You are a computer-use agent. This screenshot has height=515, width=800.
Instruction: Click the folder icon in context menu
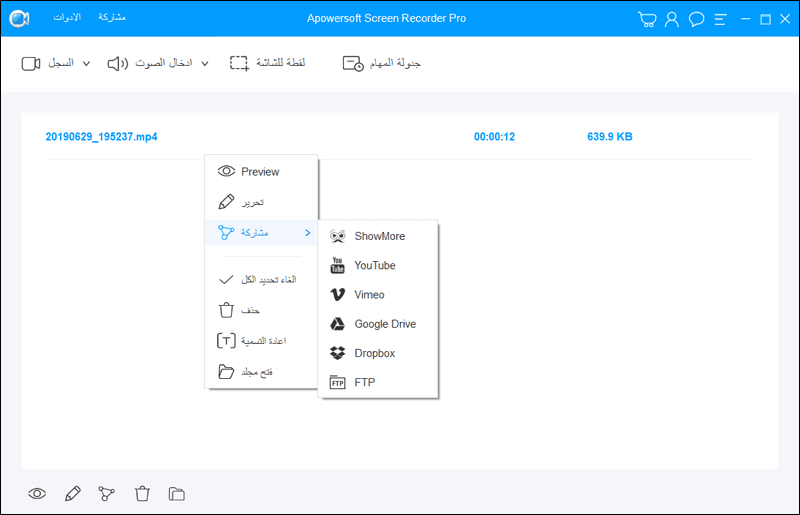[x=226, y=372]
